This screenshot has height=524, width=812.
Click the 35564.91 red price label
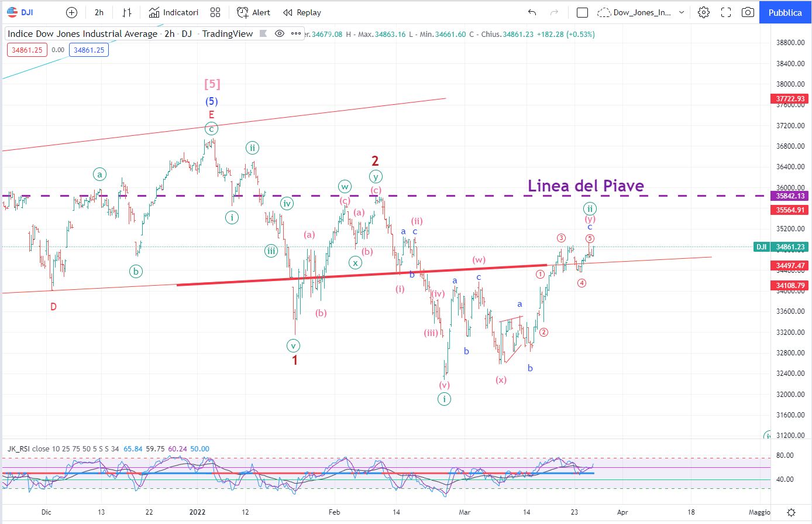click(x=790, y=210)
